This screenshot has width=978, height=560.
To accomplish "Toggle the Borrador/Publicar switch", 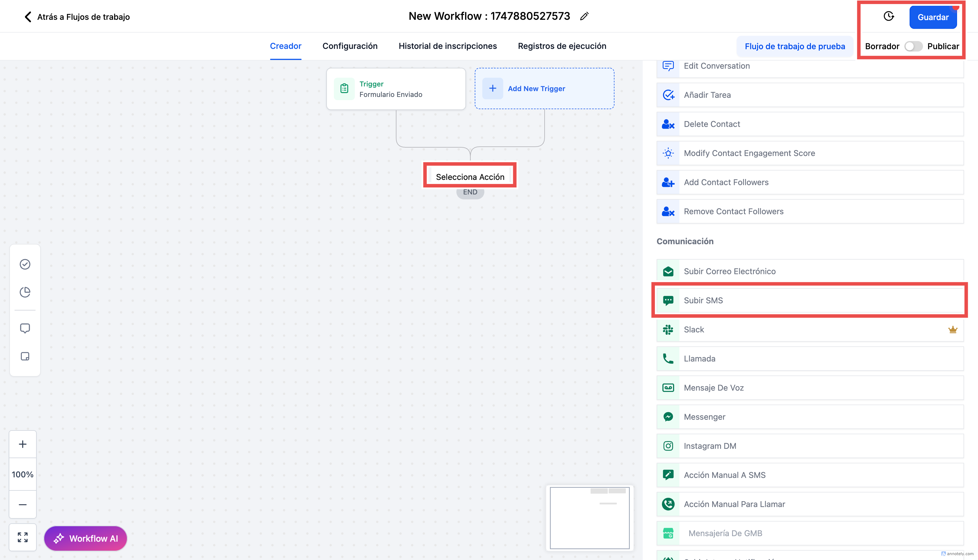I will coord(913,46).
